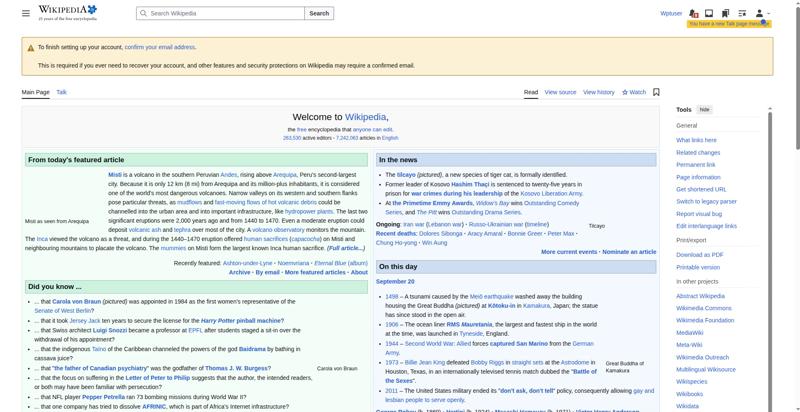
Task: Select the Read tab
Action: point(531,92)
